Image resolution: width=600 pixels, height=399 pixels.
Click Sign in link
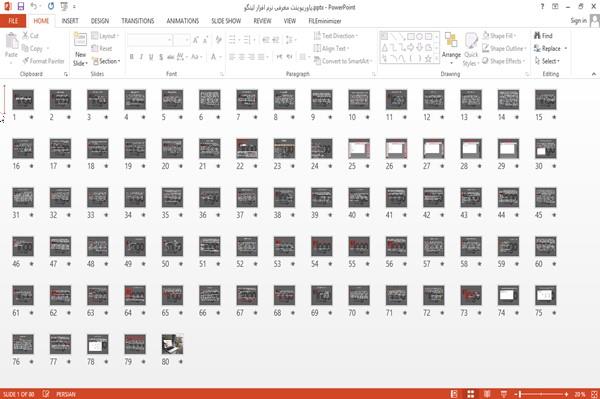(x=578, y=21)
